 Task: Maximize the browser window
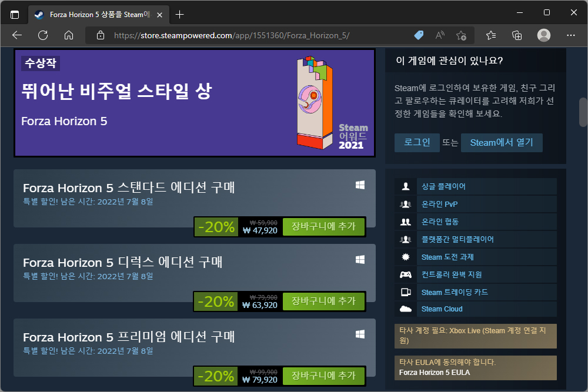(x=547, y=12)
